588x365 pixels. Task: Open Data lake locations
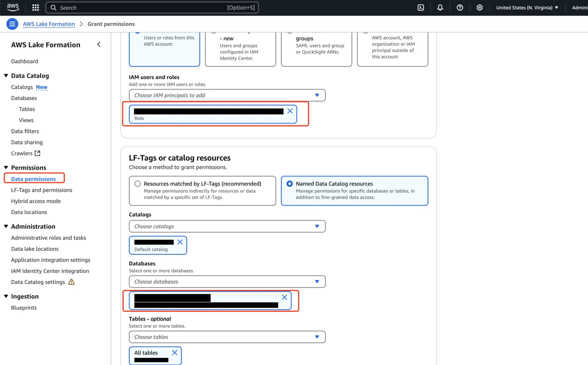tap(35, 249)
